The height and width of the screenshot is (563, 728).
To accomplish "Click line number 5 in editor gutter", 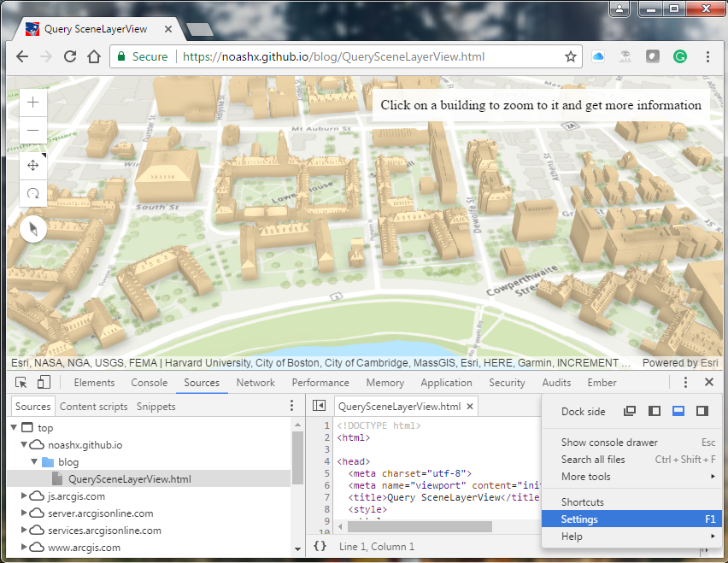I will tap(327, 473).
